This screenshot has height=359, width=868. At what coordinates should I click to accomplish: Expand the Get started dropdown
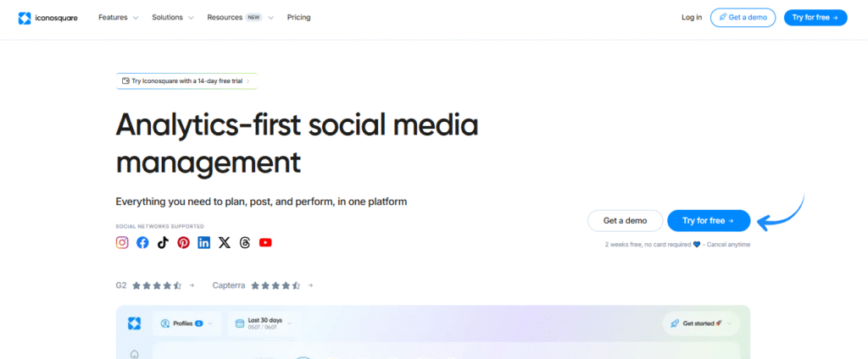tap(701, 323)
